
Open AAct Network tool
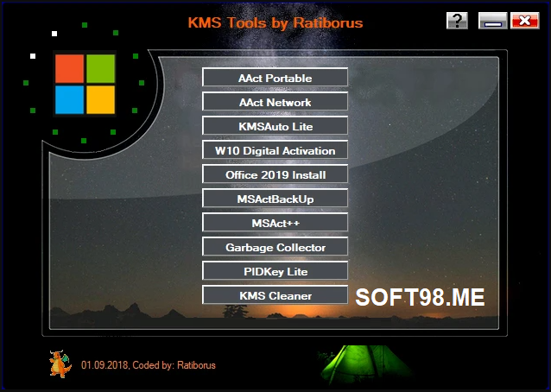coord(275,102)
